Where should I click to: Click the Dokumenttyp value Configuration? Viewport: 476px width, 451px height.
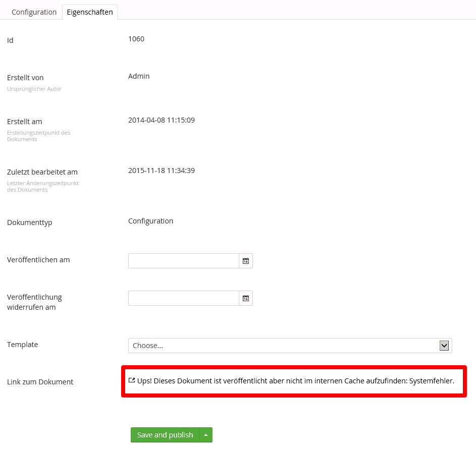tap(150, 221)
